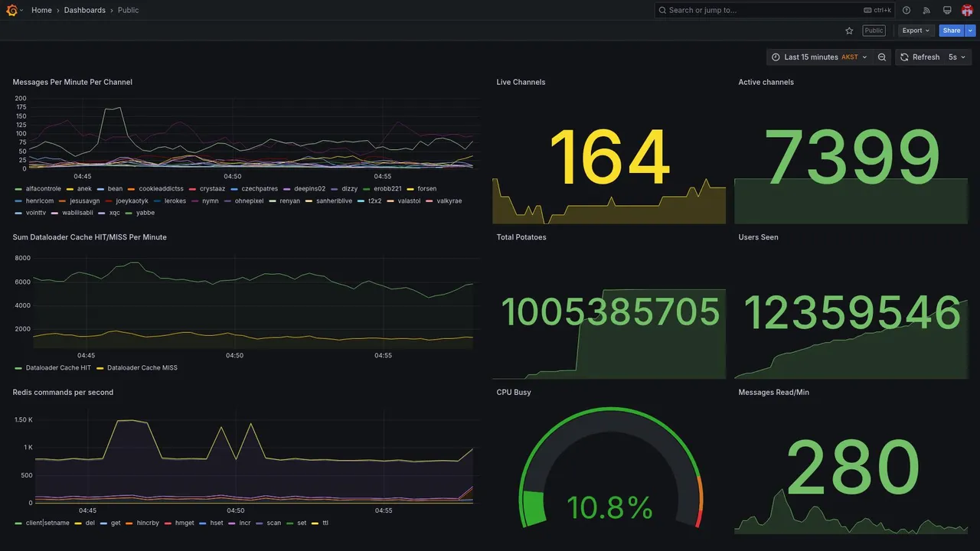Click the monitor icon beside the avatar

pyautogui.click(x=947, y=10)
